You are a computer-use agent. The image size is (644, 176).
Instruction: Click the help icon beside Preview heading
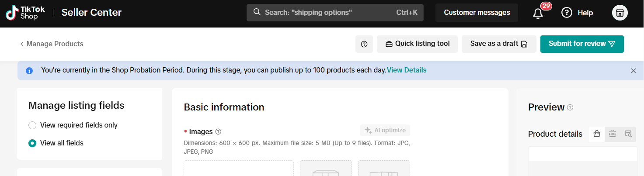point(570,107)
